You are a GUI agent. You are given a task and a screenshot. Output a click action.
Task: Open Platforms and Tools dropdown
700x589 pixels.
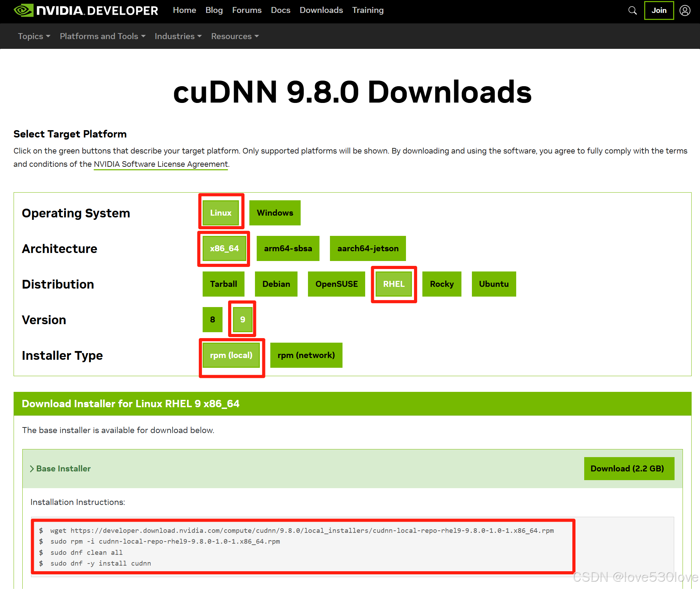pyautogui.click(x=103, y=36)
